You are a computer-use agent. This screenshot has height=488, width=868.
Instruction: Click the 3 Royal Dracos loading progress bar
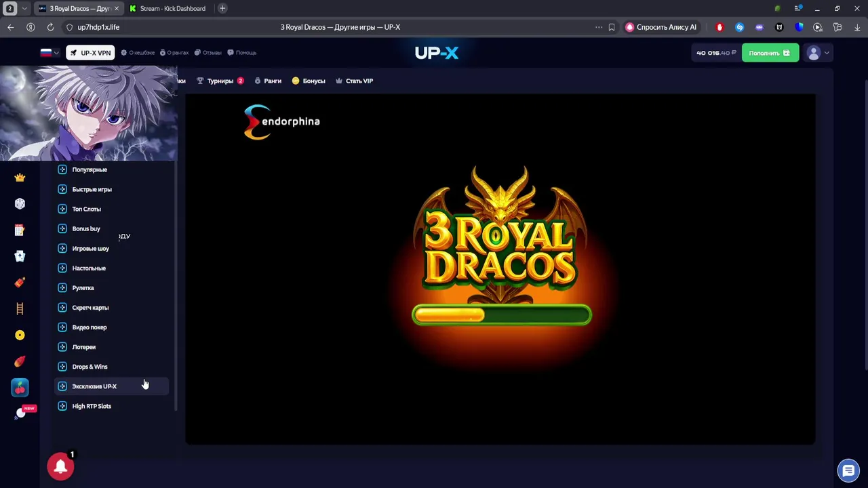tap(502, 315)
